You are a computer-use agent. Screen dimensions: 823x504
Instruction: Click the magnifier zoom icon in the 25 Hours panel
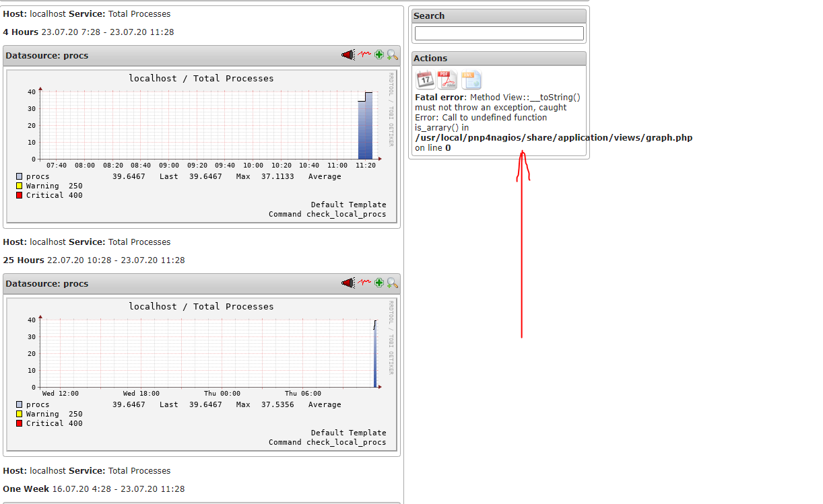coord(392,283)
